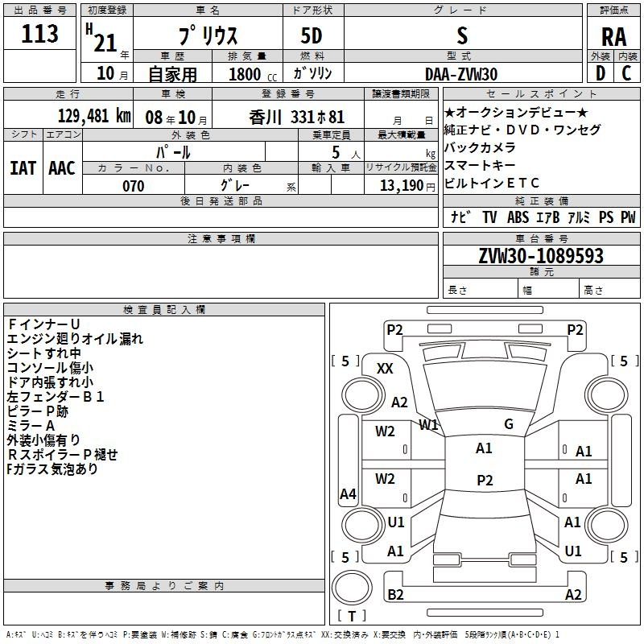Image resolution: width=644 pixels, height=644 pixels.
Task: Click the model code DAA-ZVW30
Action: click(461, 74)
